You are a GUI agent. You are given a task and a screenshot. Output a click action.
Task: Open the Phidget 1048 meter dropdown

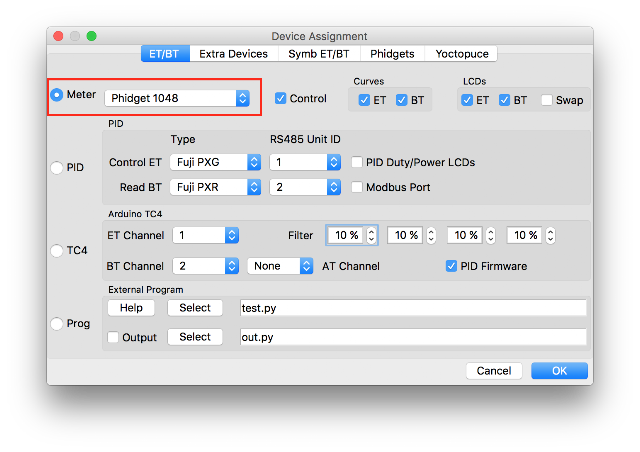click(178, 98)
